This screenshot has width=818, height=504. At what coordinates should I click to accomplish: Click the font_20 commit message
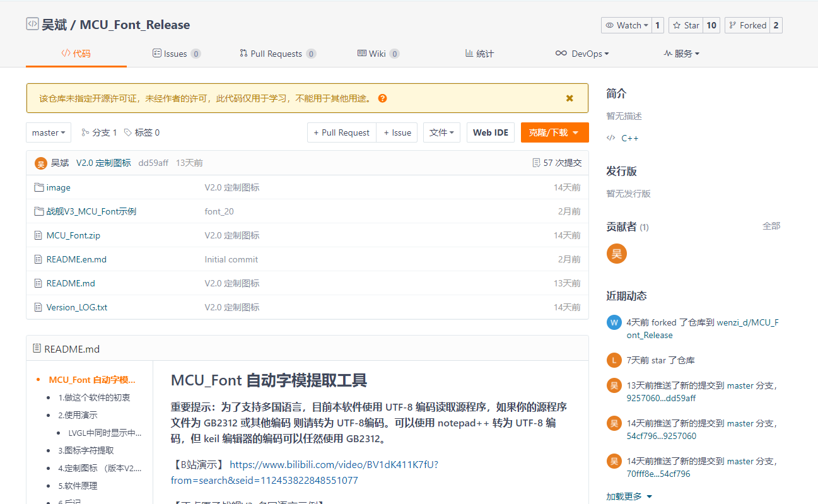point(219,211)
